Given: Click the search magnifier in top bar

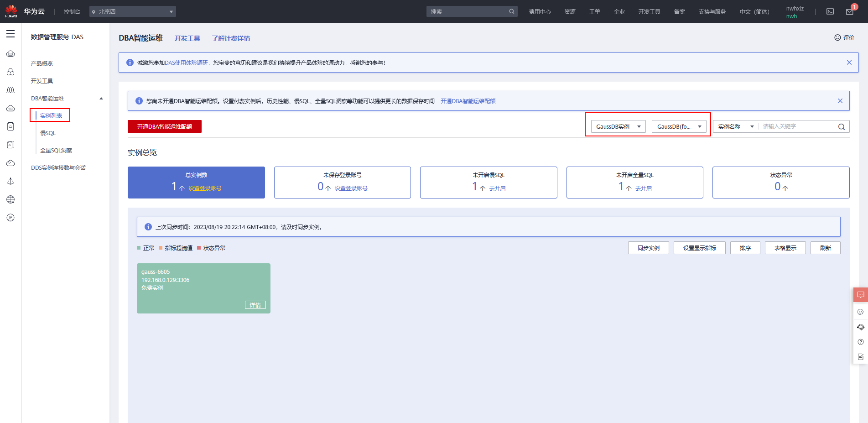Looking at the screenshot, I should pyautogui.click(x=512, y=11).
